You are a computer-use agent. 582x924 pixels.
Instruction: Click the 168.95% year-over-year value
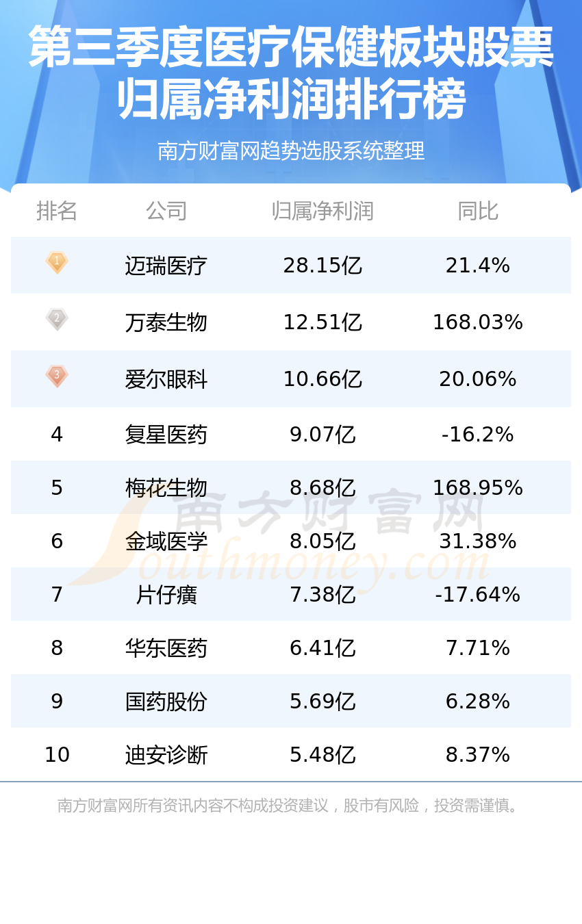click(478, 488)
